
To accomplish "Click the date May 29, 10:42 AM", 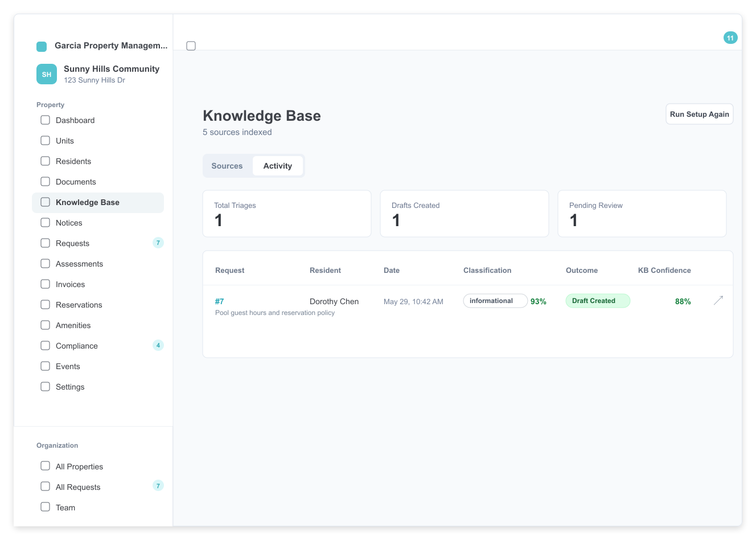I will 413,302.
